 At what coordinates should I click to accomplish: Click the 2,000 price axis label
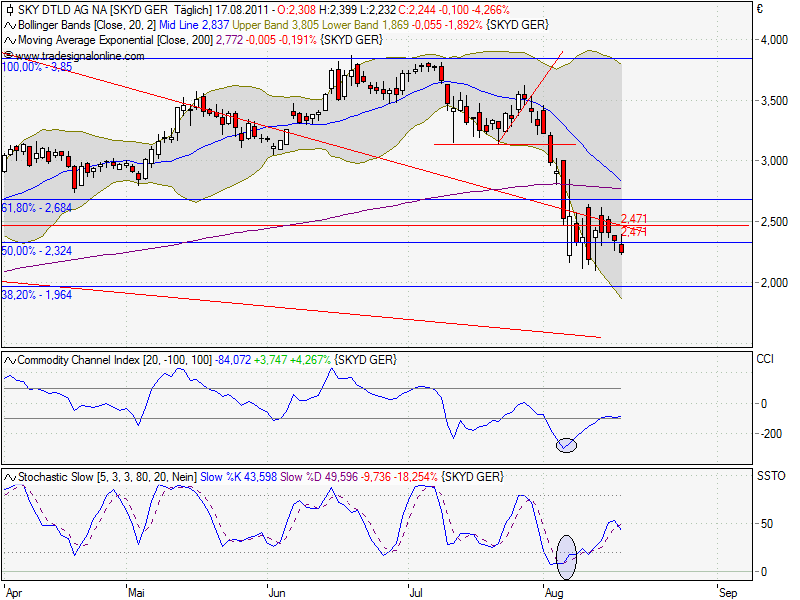click(774, 283)
